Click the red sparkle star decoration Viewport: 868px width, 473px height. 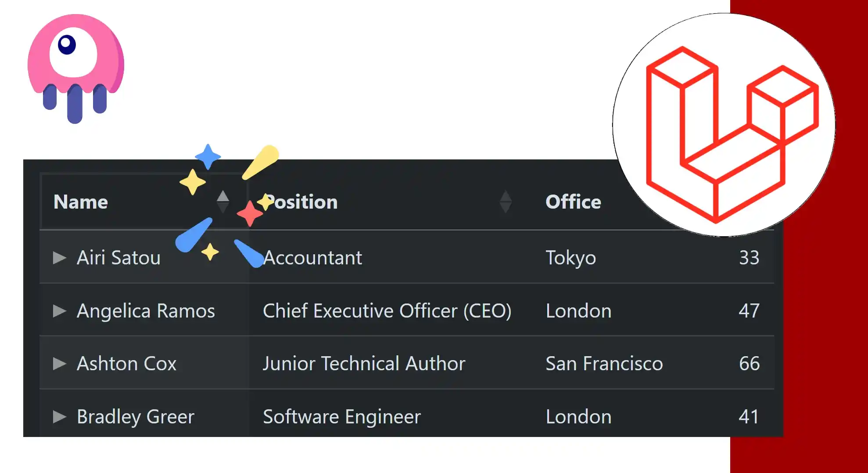[x=250, y=214]
